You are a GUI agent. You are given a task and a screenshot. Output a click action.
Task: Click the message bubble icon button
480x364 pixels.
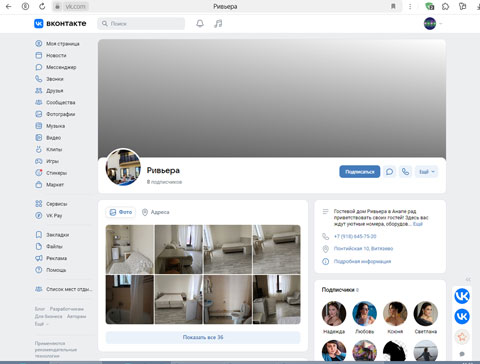(x=389, y=172)
